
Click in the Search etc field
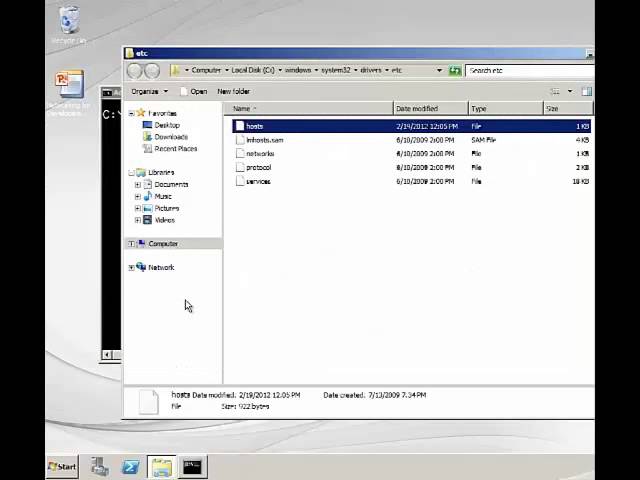(529, 71)
